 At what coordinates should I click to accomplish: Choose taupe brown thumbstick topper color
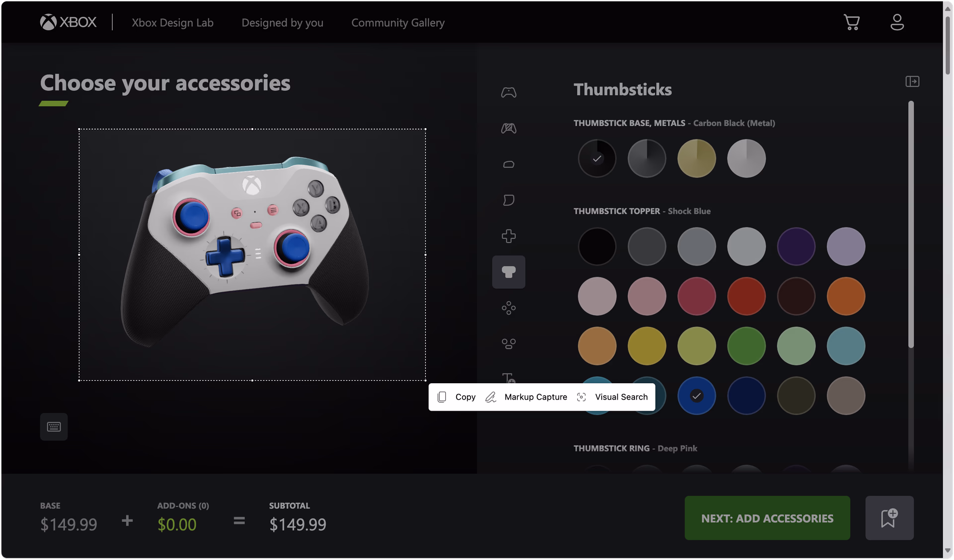pyautogui.click(x=846, y=396)
